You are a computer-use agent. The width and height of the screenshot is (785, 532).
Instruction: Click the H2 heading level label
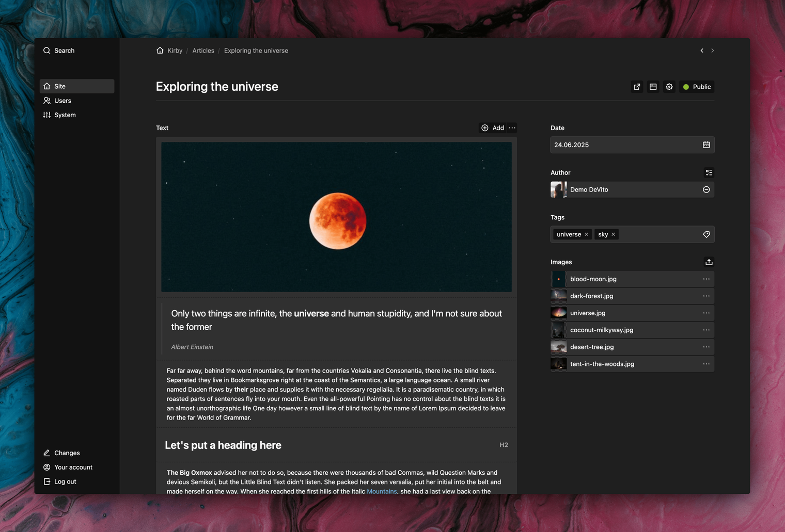coord(504,445)
